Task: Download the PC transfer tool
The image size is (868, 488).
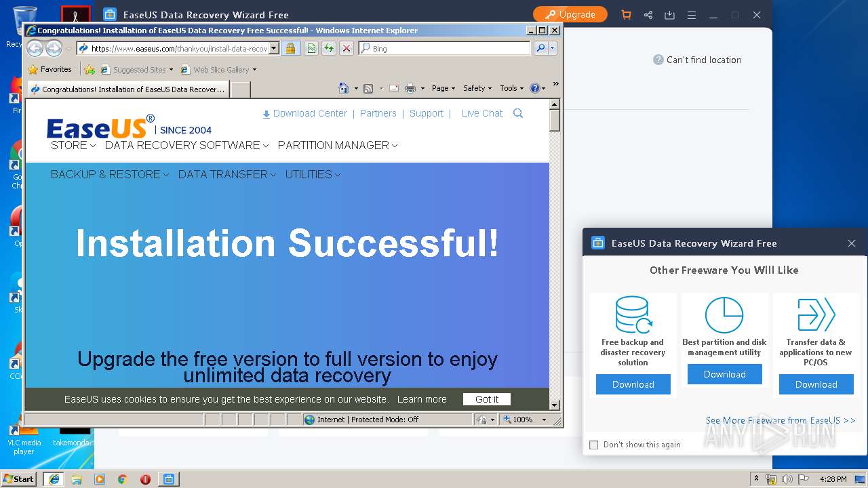Action: [x=816, y=384]
